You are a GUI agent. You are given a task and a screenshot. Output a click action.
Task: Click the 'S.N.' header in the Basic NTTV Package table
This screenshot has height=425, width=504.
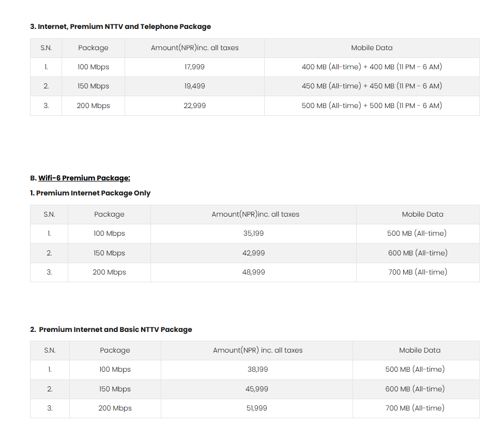[x=50, y=351]
